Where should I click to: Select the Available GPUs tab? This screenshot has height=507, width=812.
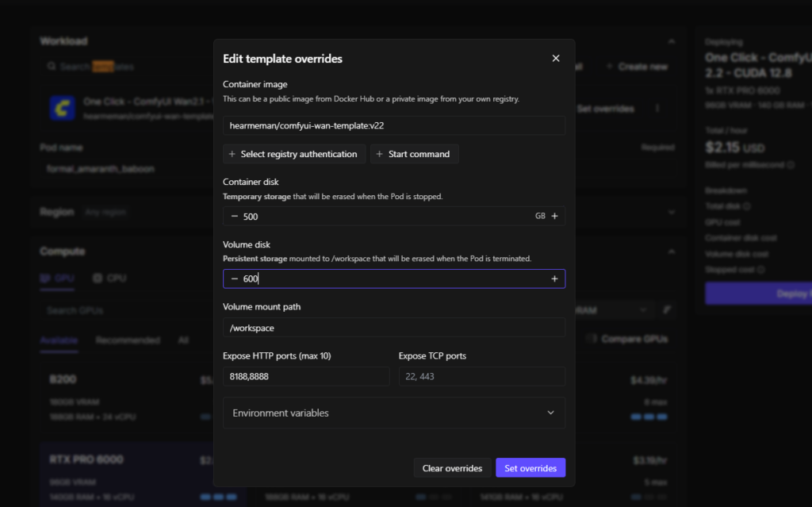59,340
